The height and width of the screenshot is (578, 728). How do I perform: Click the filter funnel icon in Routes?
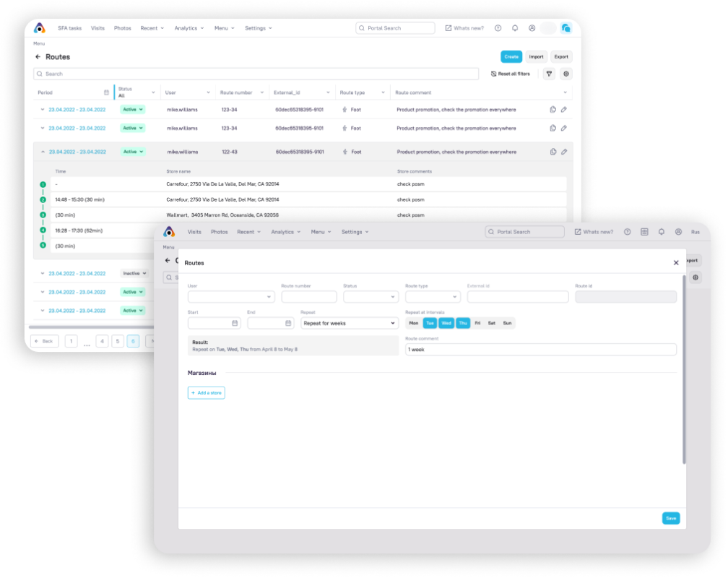click(x=549, y=74)
